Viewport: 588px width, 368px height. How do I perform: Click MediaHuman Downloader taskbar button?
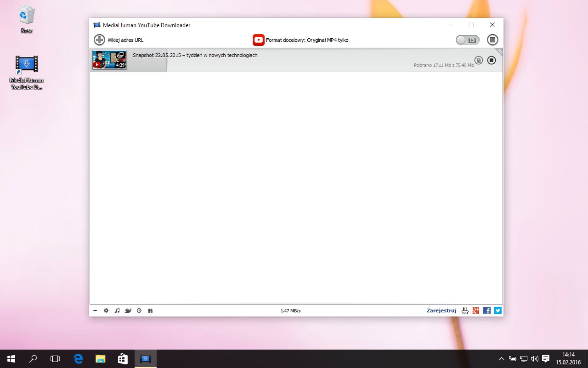click(145, 359)
